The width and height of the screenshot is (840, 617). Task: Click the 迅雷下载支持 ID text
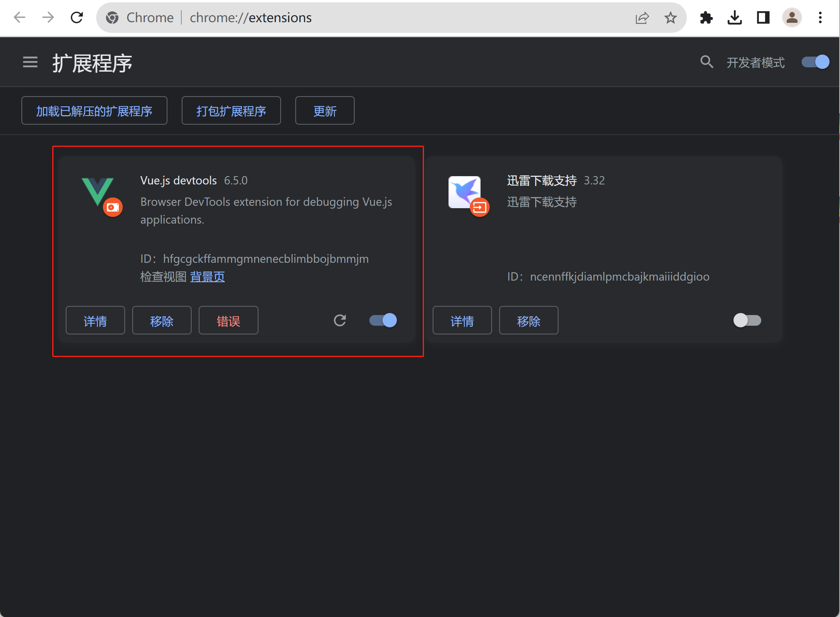point(608,277)
